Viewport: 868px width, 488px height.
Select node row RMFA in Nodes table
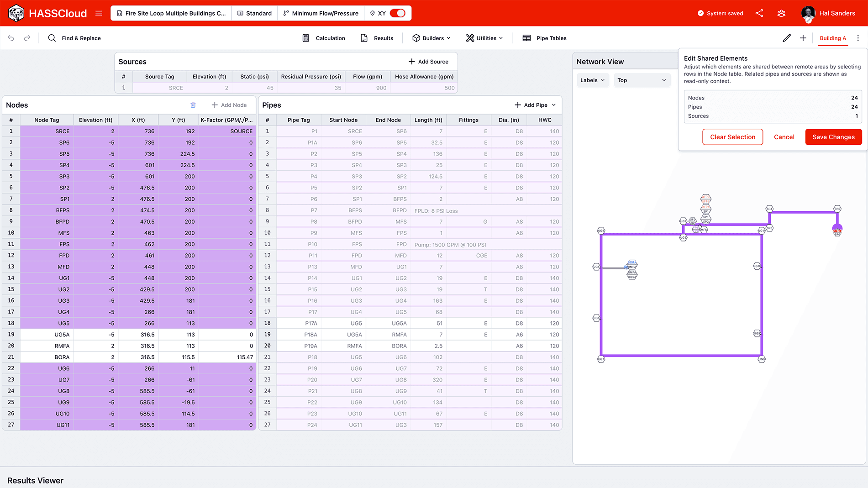129,346
